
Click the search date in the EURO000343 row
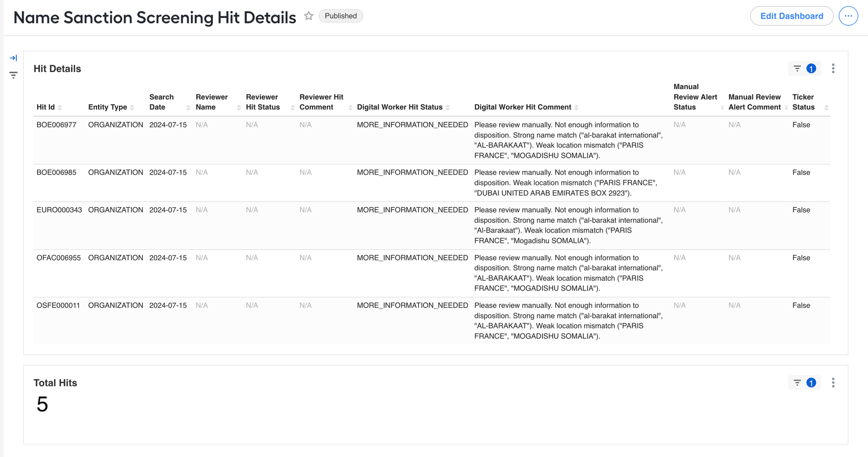point(168,210)
